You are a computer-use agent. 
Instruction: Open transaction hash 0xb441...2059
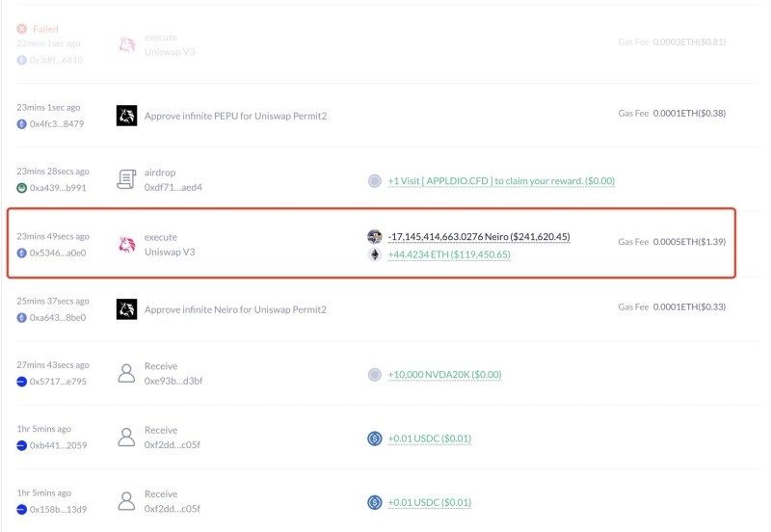[57, 445]
